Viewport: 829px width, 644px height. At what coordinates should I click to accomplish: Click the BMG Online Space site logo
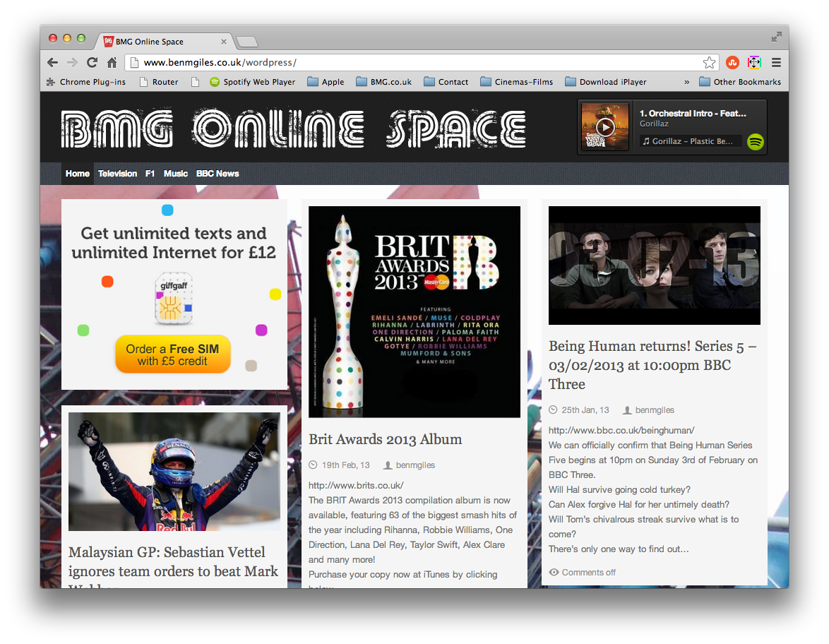(294, 129)
